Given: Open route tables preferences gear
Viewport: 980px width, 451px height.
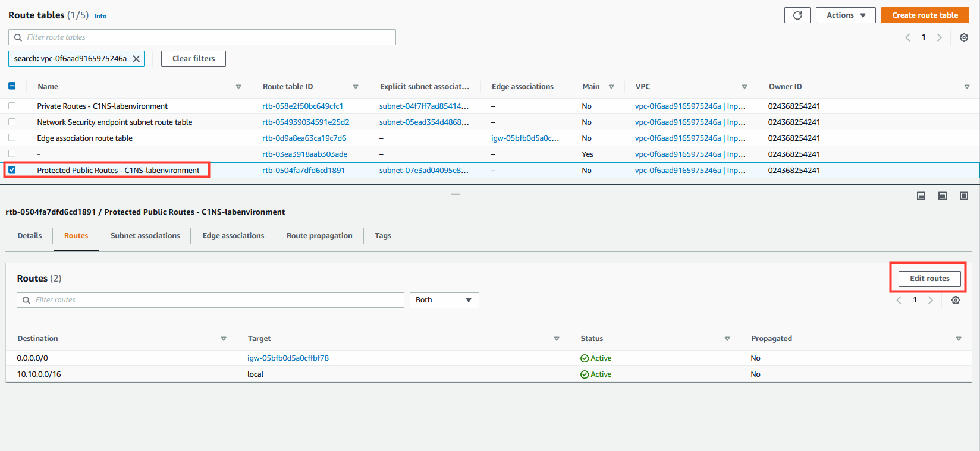Looking at the screenshot, I should [963, 37].
